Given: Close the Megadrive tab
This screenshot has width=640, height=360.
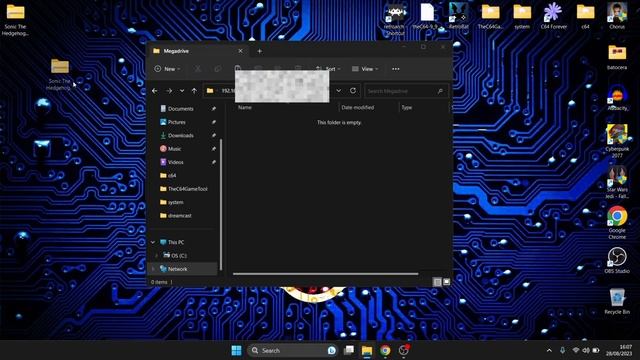Looking at the screenshot, I should [240, 51].
